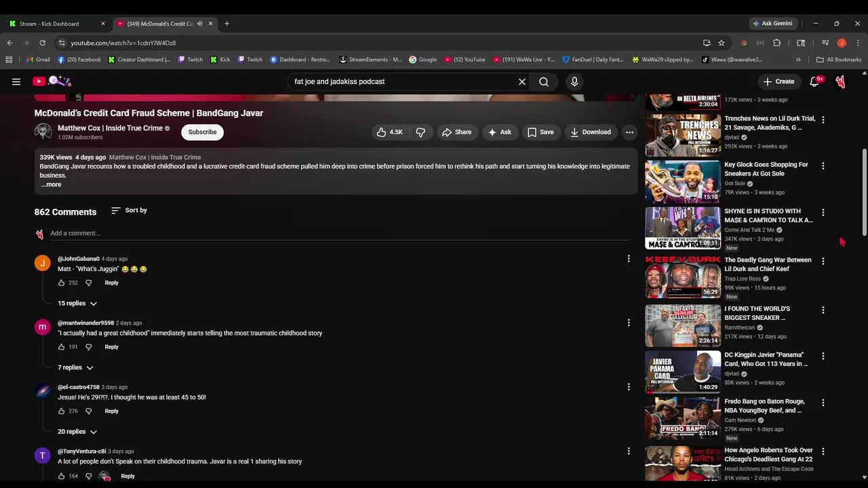Start voice search with microphone icon
The height and width of the screenshot is (488, 868).
click(574, 81)
